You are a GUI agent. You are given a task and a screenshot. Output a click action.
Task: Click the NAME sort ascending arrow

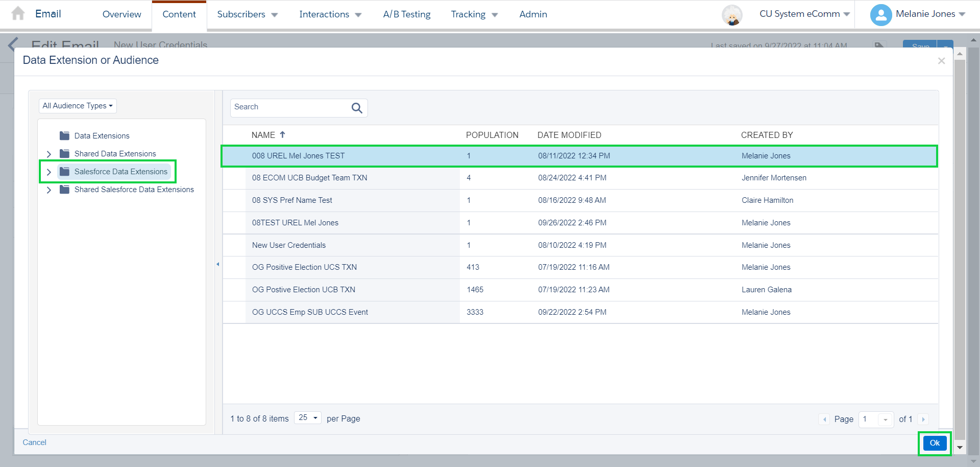(x=282, y=134)
